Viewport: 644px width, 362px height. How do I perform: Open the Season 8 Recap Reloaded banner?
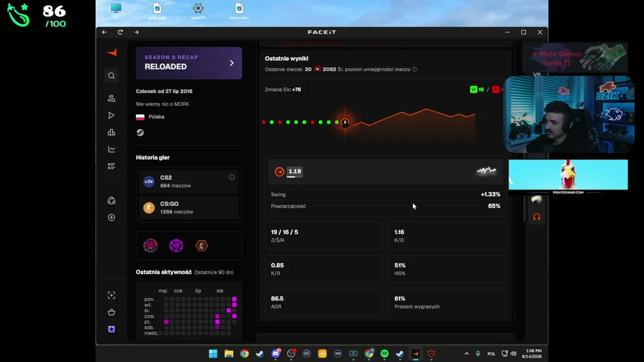[x=189, y=63]
